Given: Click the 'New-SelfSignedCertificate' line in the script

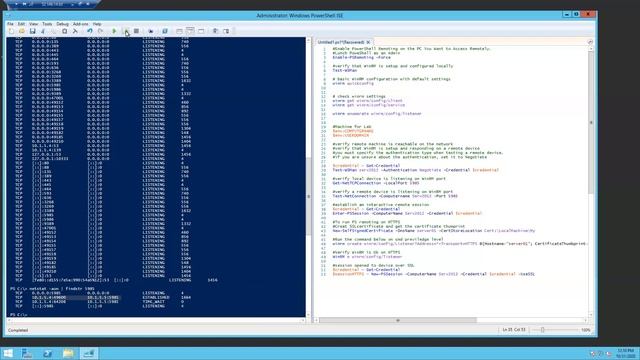Looking at the screenshot, I should [x=433, y=231].
